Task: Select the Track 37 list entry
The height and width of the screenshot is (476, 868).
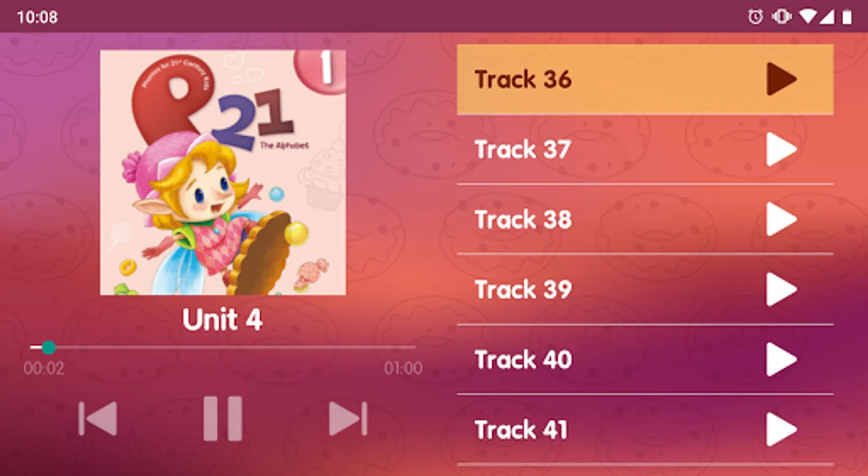Action: (x=645, y=150)
